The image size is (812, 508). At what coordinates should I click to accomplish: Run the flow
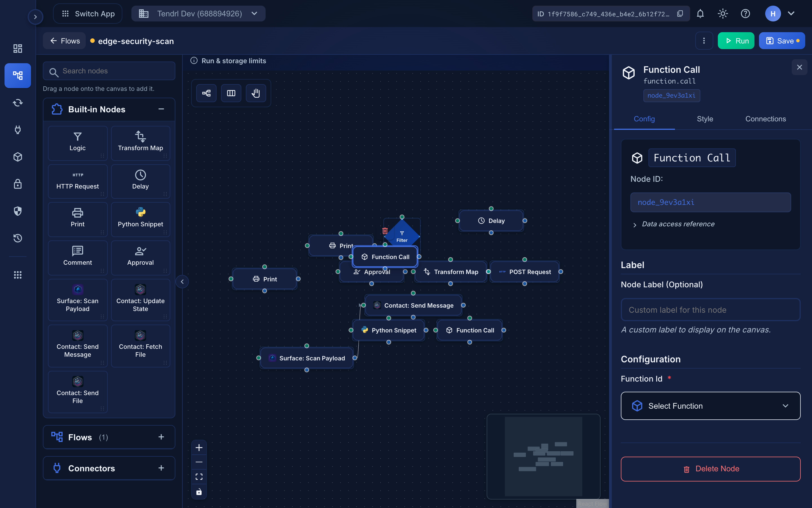(x=736, y=41)
